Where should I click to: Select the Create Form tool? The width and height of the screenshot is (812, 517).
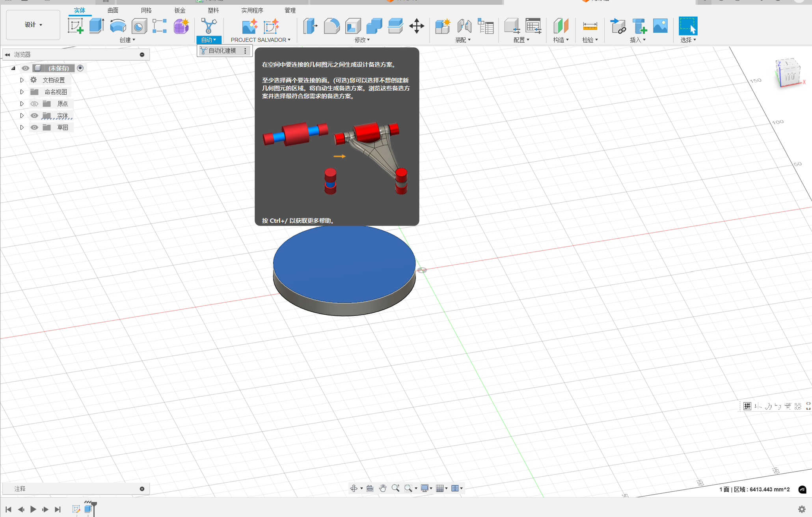pyautogui.click(x=181, y=26)
